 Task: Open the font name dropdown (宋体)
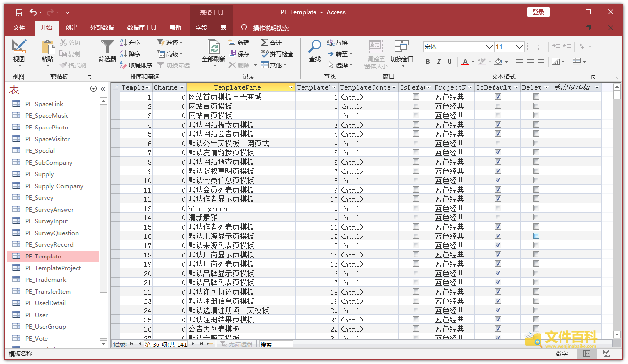pyautogui.click(x=489, y=47)
